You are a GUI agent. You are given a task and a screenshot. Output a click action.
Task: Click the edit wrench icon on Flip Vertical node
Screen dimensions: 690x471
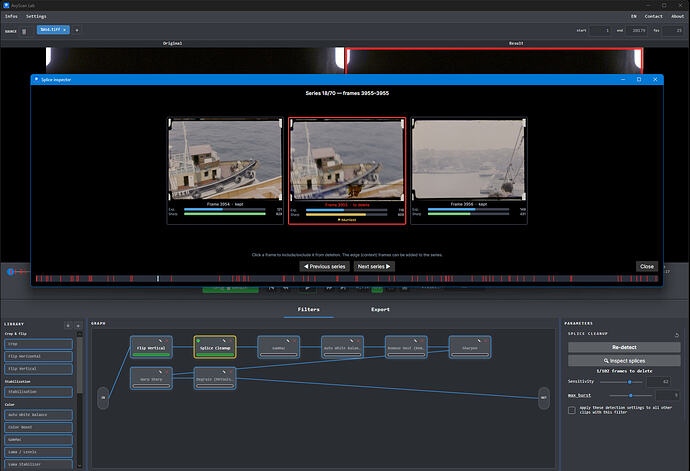pos(160,341)
